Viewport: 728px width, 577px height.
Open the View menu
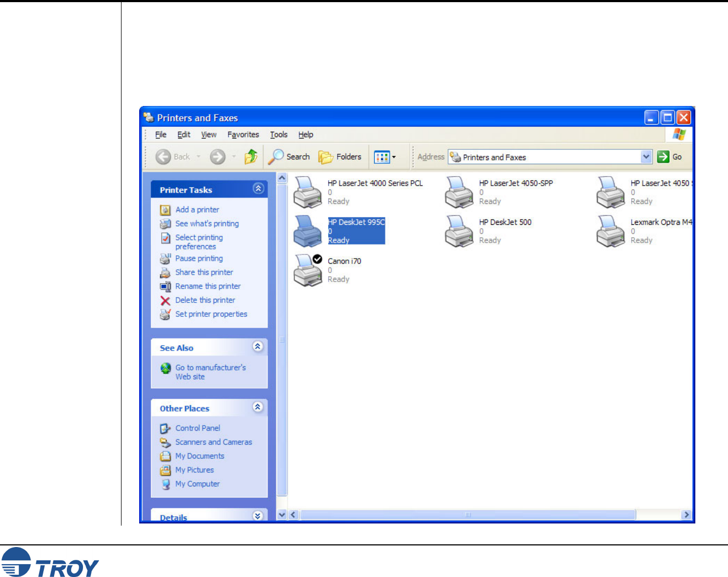[x=209, y=135]
